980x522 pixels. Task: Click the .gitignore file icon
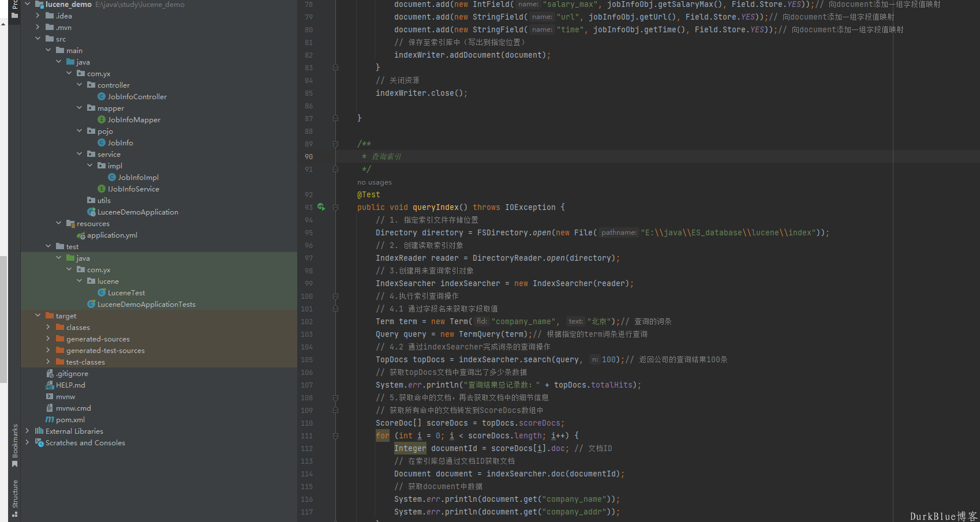tap(50, 374)
